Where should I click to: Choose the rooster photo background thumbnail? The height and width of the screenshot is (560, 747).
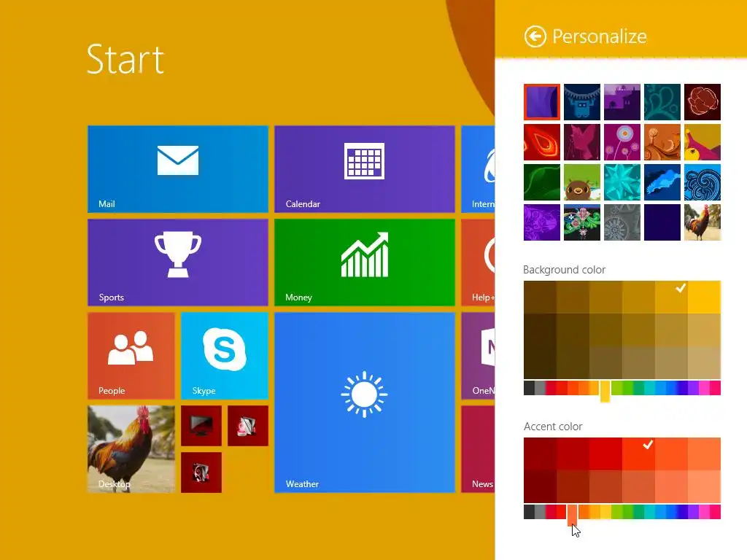703,222
